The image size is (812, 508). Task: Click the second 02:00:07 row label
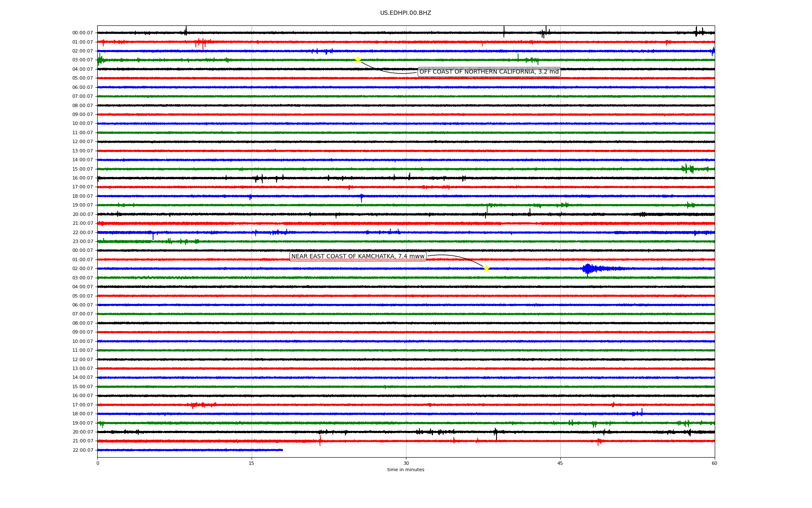tap(82, 269)
